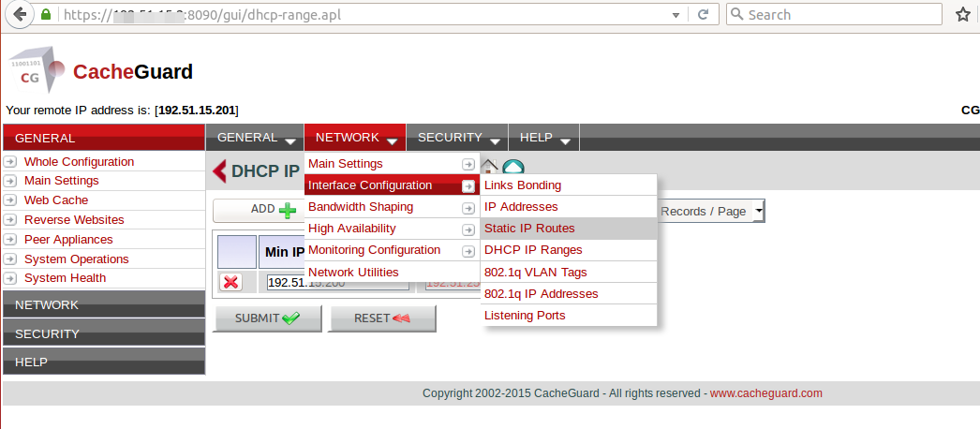Select Monitoring Configuration menu entry
The height and width of the screenshot is (429, 980).
click(x=392, y=250)
